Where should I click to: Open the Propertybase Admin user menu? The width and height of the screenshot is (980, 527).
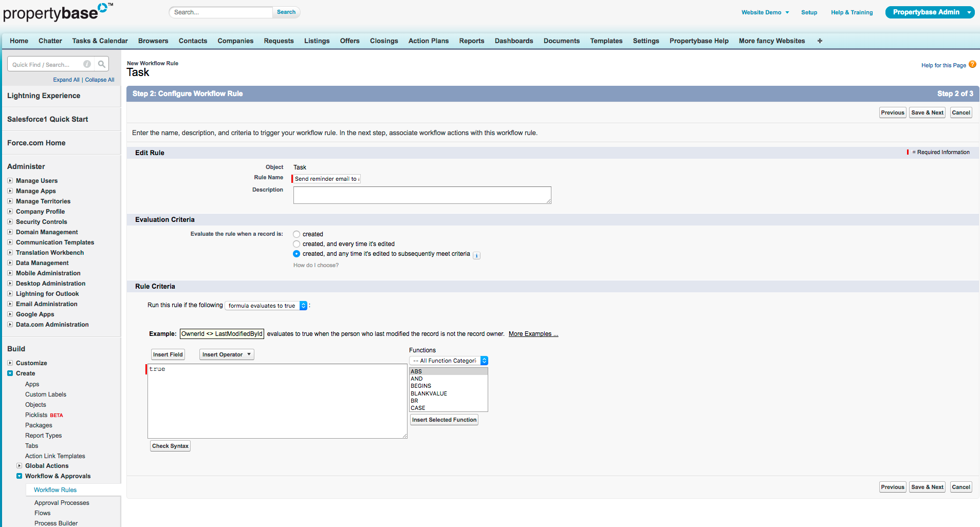pyautogui.click(x=930, y=12)
